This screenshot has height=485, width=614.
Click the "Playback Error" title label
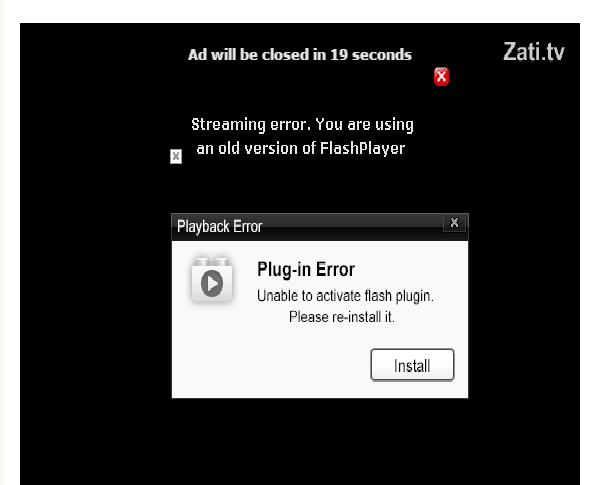pyautogui.click(x=220, y=227)
